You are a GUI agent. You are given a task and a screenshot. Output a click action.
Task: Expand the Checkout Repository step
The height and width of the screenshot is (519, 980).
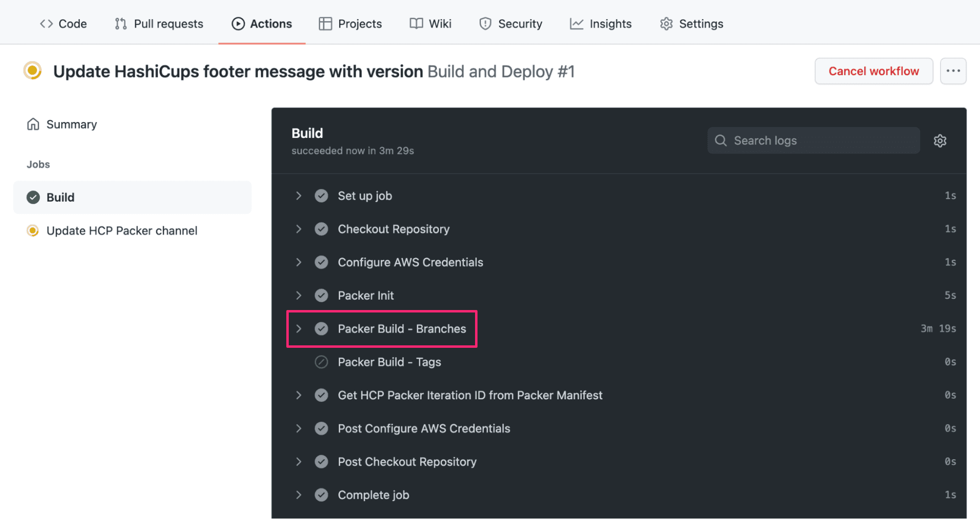pyautogui.click(x=299, y=229)
